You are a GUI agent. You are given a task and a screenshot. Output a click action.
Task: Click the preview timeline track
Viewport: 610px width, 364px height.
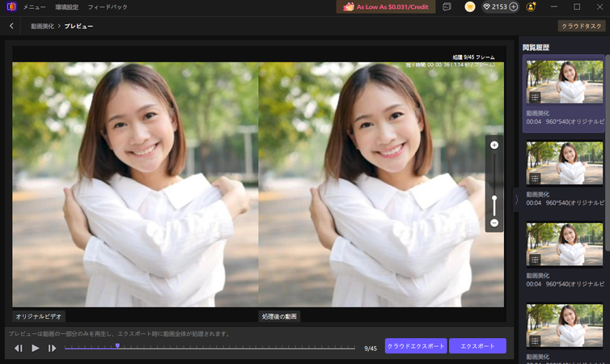(x=210, y=348)
